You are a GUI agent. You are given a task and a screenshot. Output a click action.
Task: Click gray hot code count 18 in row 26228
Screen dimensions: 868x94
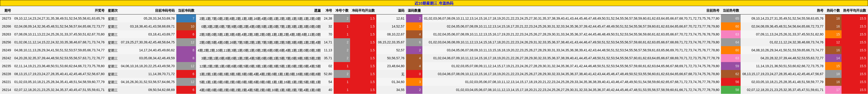[x=833, y=74]
